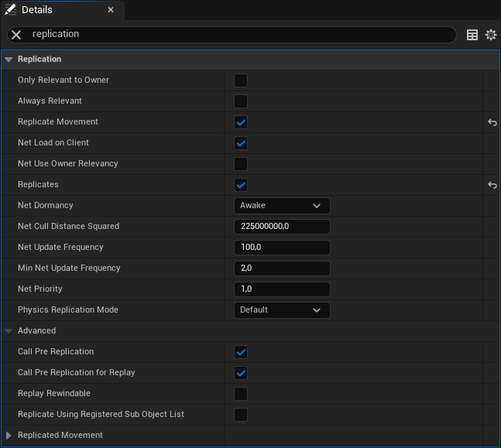Edit Net Cull Distance Squared value
This screenshot has height=448, width=501.
[x=282, y=227]
